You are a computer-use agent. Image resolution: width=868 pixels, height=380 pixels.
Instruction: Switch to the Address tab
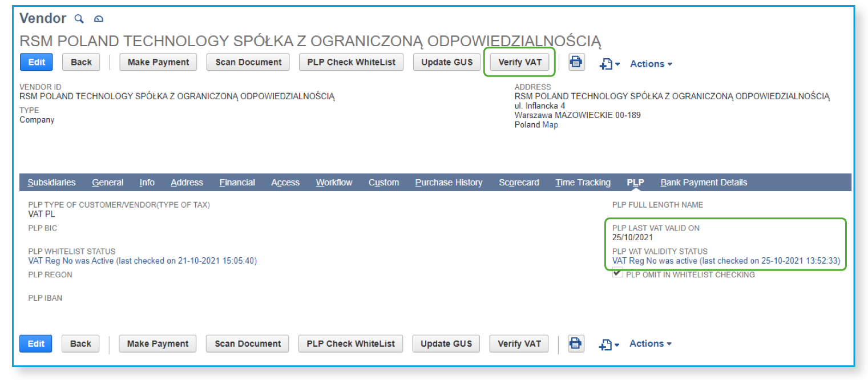tap(187, 183)
